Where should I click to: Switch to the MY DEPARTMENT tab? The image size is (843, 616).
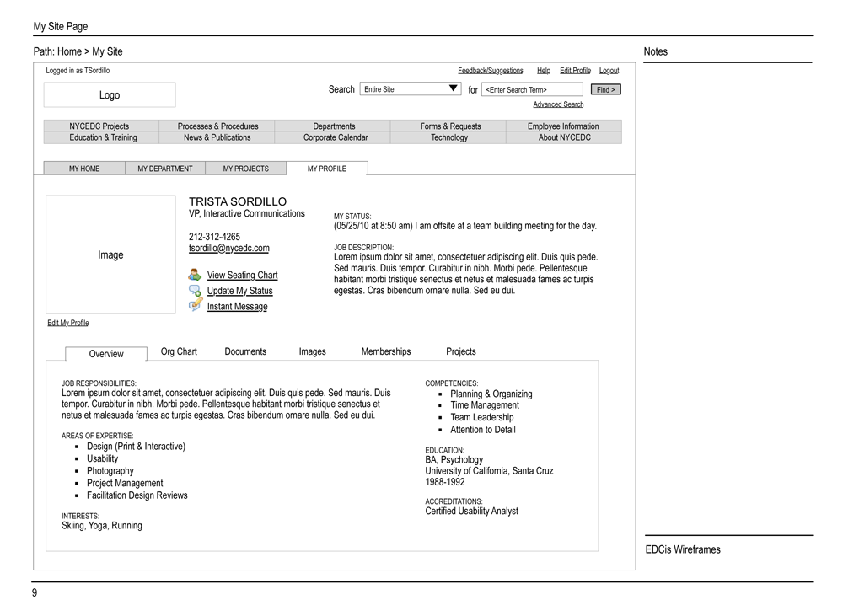(x=164, y=168)
